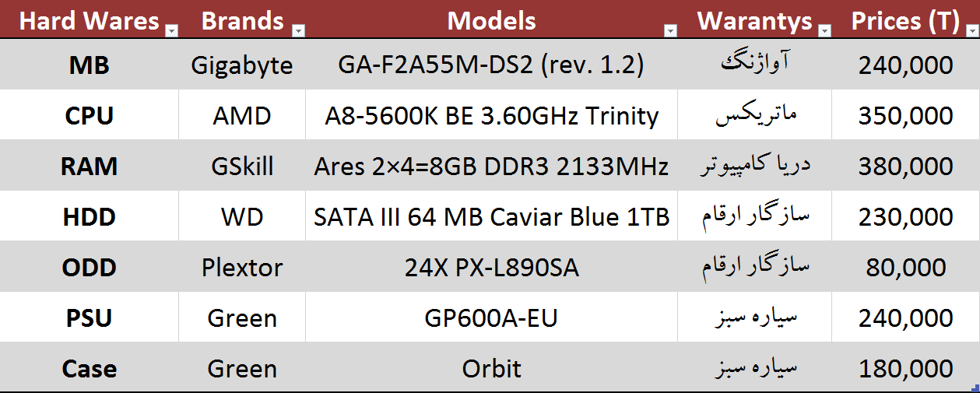The width and height of the screenshot is (980, 393).
Task: Select the GP600A-EU model cell
Action: [x=490, y=318]
